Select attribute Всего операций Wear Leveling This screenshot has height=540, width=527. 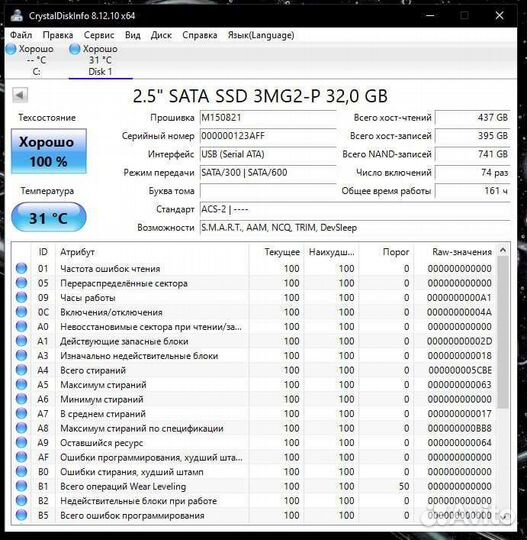click(x=123, y=487)
